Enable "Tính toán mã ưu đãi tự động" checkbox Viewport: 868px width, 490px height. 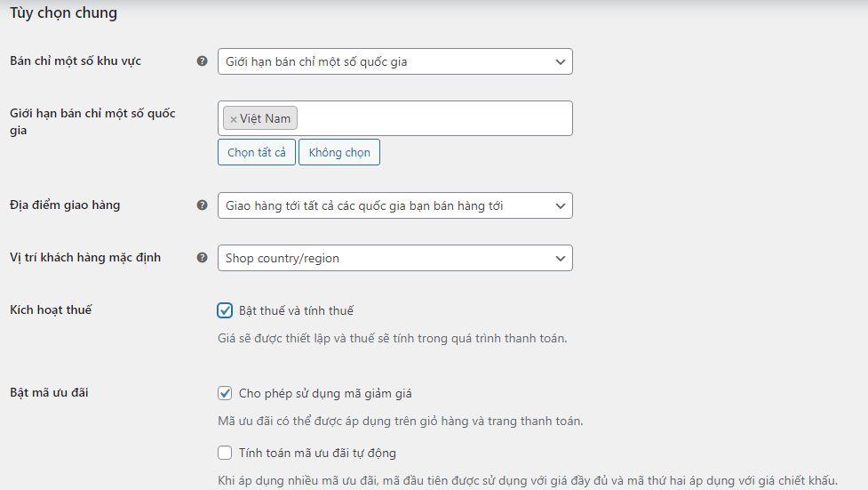coord(225,453)
